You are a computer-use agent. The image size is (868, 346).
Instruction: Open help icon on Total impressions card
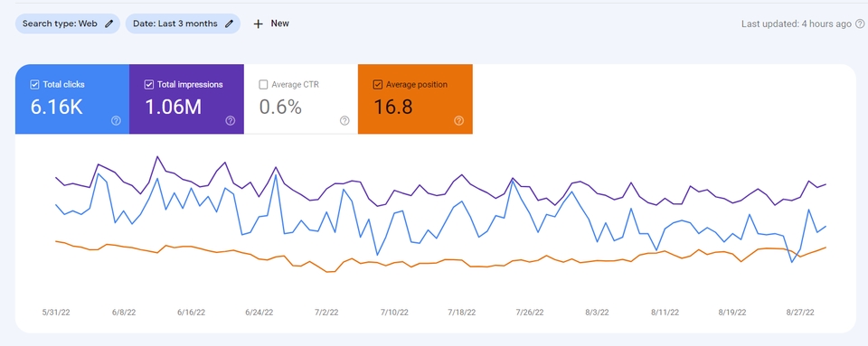(x=231, y=120)
